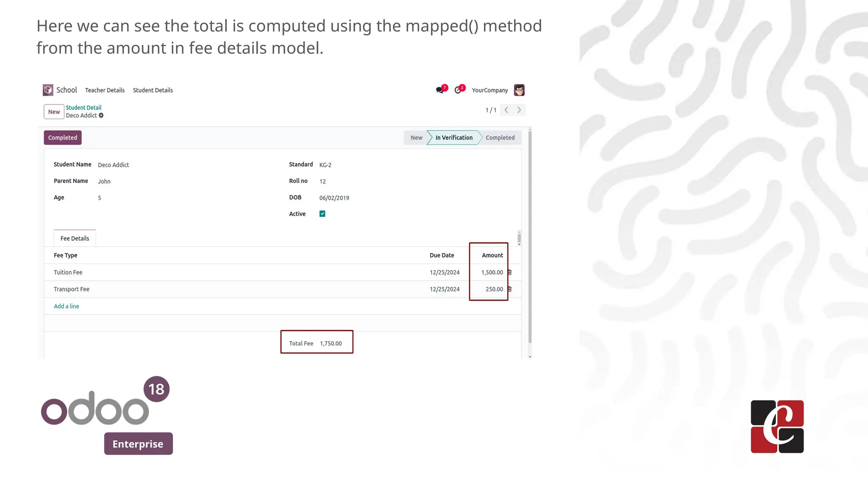This screenshot has width=868, height=488.
Task: Open the messages chat bubble icon
Action: [x=440, y=90]
